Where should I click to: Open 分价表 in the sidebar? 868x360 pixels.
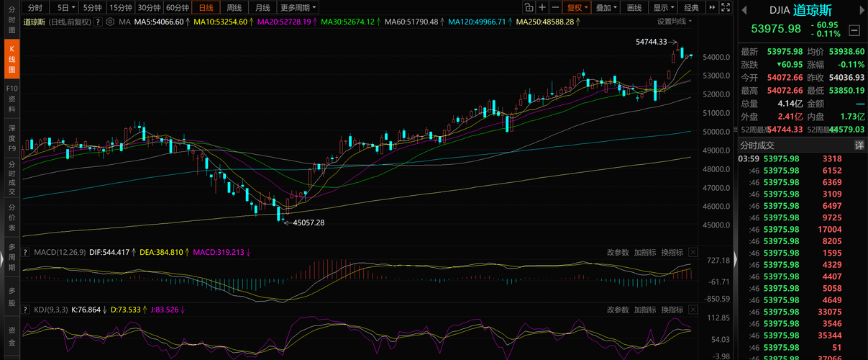pos(12,217)
